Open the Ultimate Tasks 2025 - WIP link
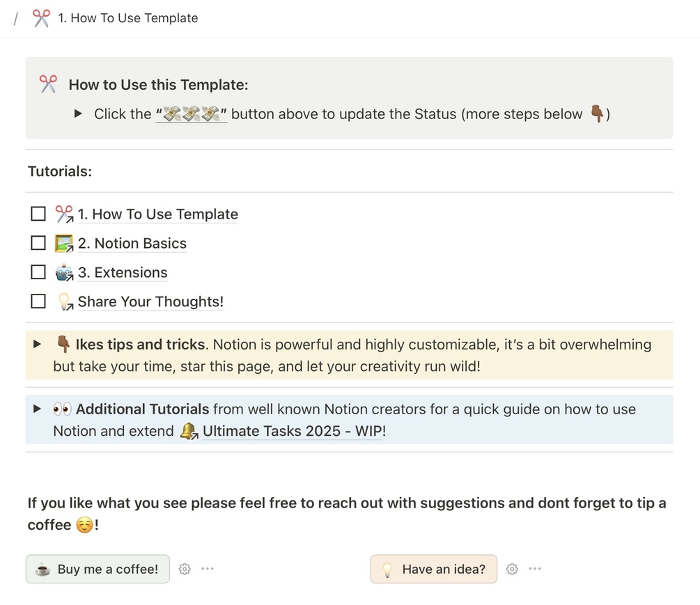Image resolution: width=700 pixels, height=605 pixels. coord(293,431)
